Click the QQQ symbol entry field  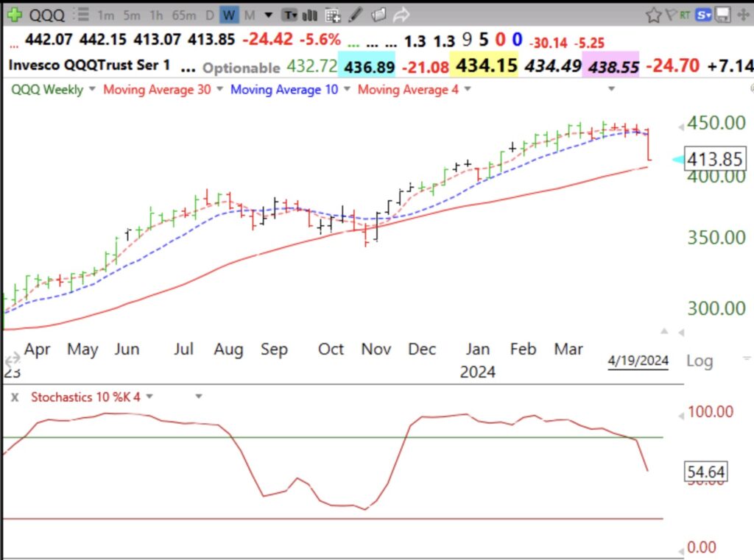[x=48, y=15]
